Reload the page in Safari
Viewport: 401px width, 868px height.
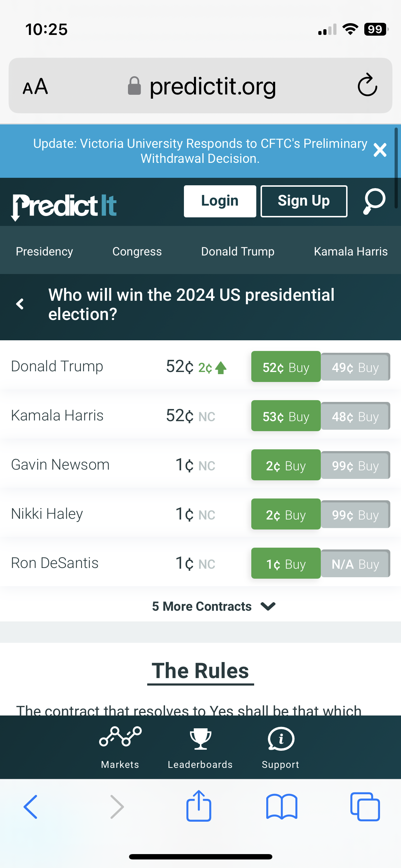(367, 86)
